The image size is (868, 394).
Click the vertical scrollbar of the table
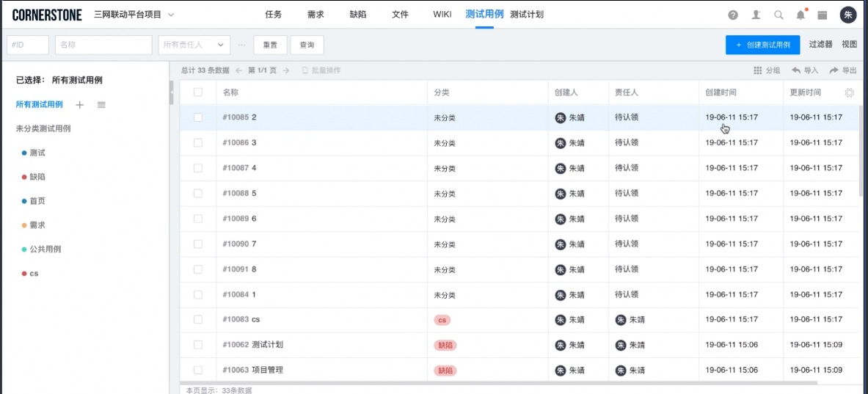861,154
